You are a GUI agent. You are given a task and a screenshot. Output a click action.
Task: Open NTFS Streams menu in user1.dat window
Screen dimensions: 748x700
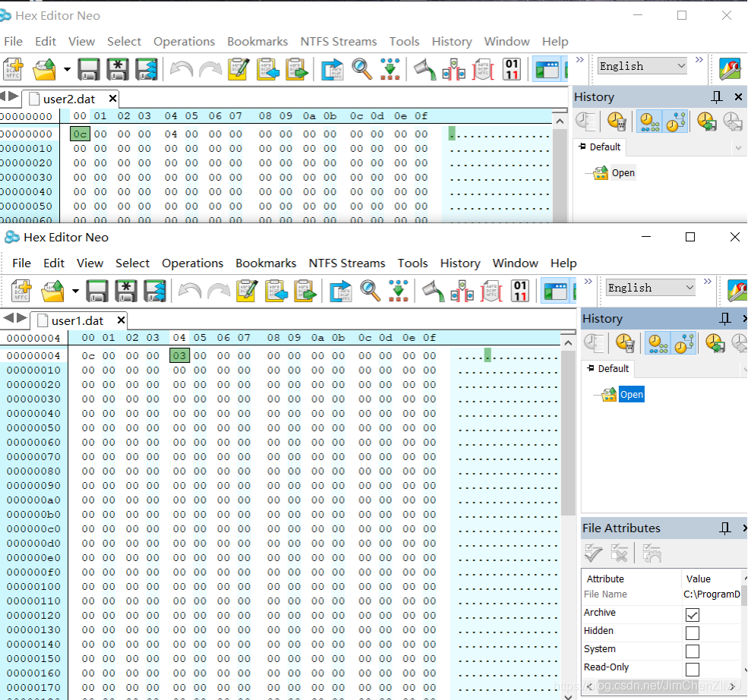click(x=347, y=263)
